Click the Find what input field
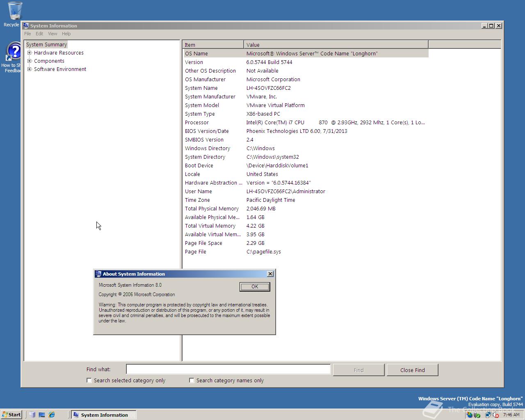Viewport: 525px width, 420px height. point(228,369)
